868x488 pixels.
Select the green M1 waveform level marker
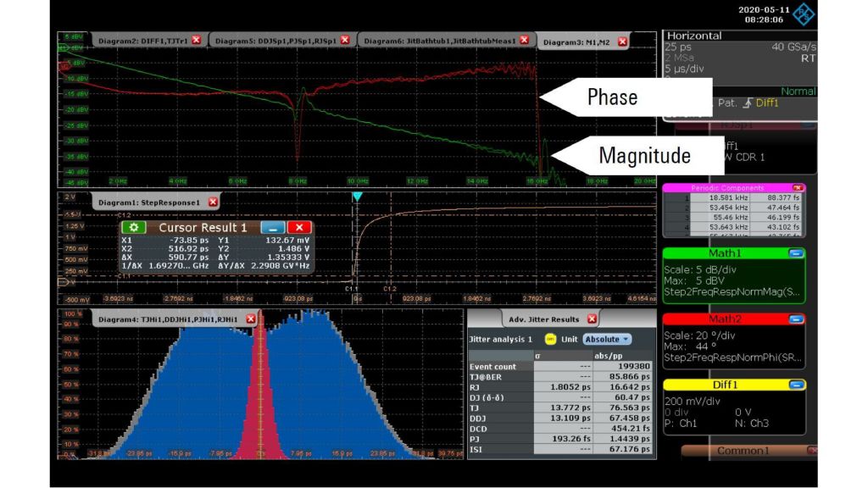click(63, 48)
